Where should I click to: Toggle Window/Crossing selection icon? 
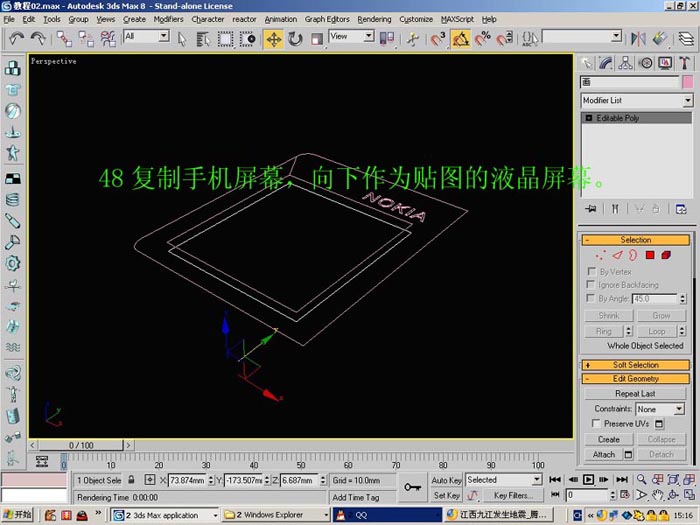[247, 39]
